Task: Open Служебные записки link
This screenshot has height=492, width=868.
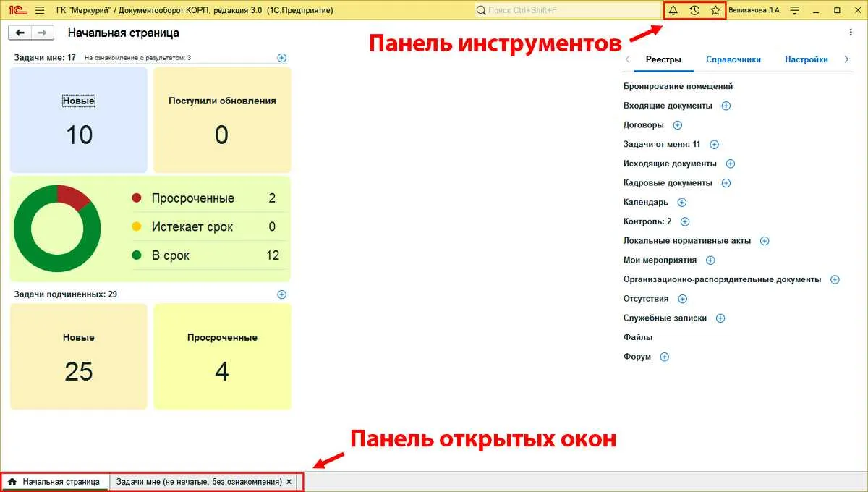Action: click(x=665, y=318)
